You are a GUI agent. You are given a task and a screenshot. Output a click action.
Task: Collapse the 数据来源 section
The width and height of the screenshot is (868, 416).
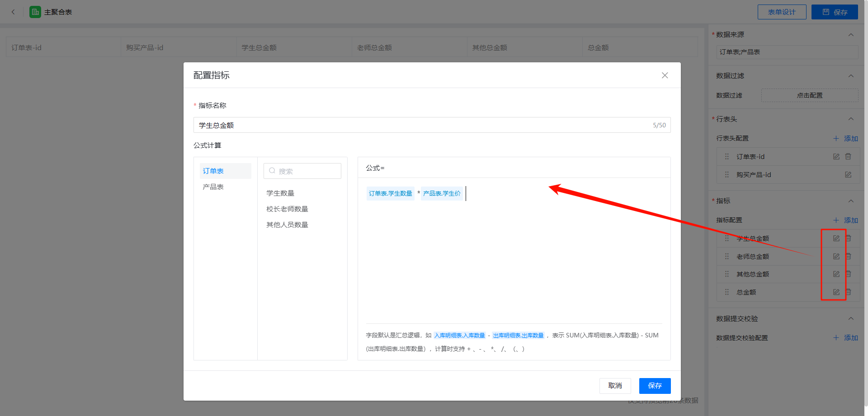pyautogui.click(x=851, y=35)
